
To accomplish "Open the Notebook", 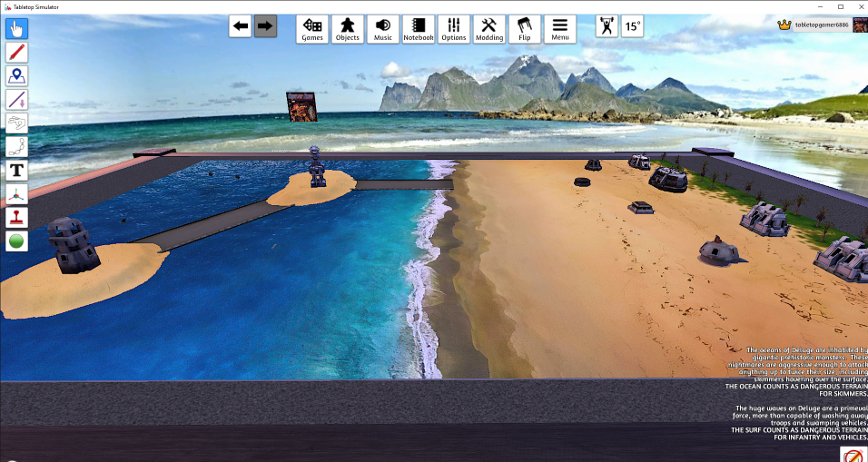I will [419, 29].
